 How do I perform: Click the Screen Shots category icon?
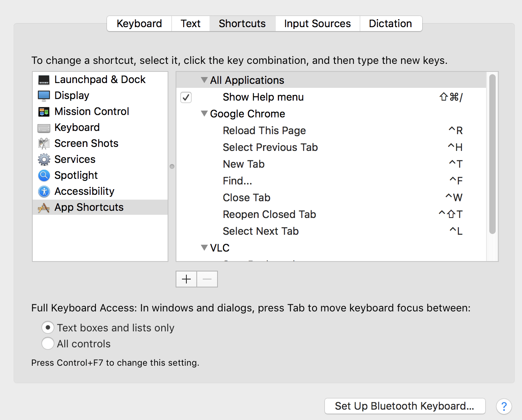point(44,144)
